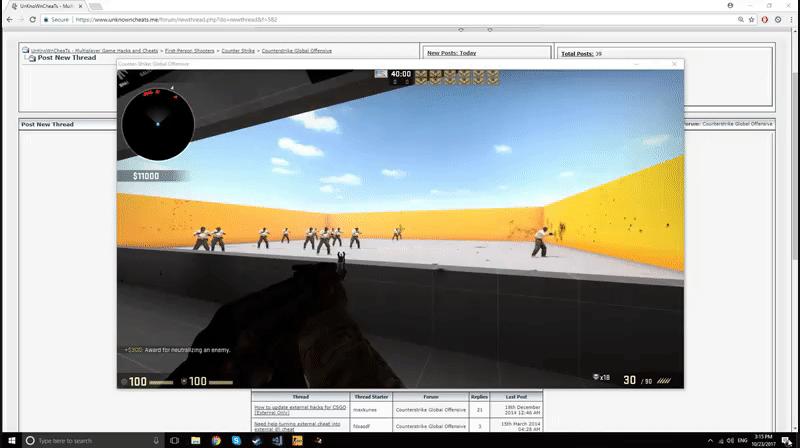Open Steam from the taskbar

(x=257, y=440)
